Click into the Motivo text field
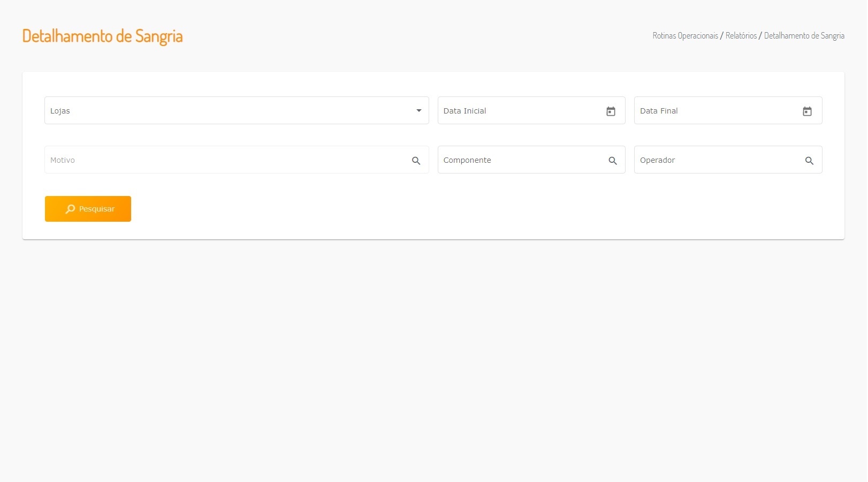 225,160
